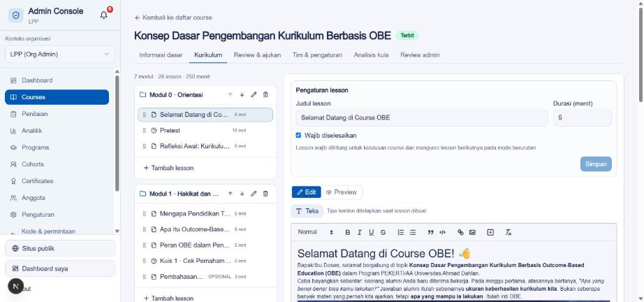The height and width of the screenshot is (302, 644).
Task: Open the Normal heading style dropdown
Action: (316, 232)
